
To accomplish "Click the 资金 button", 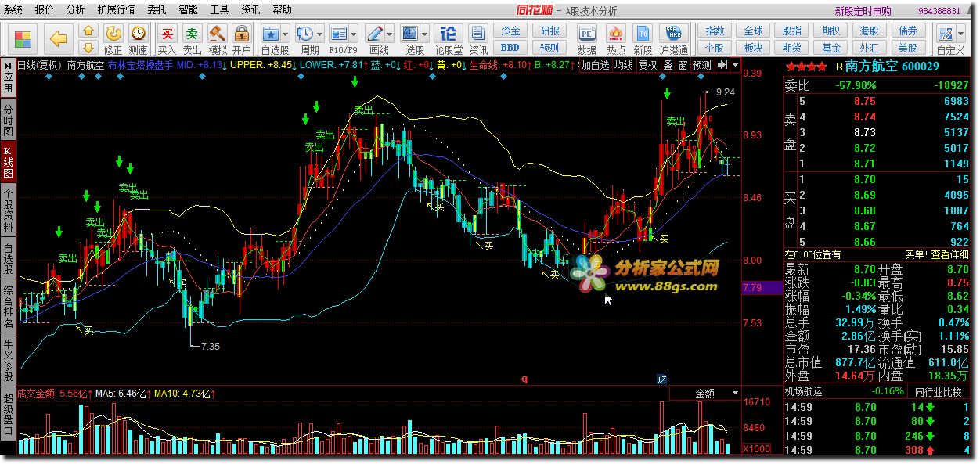I will 511,31.
